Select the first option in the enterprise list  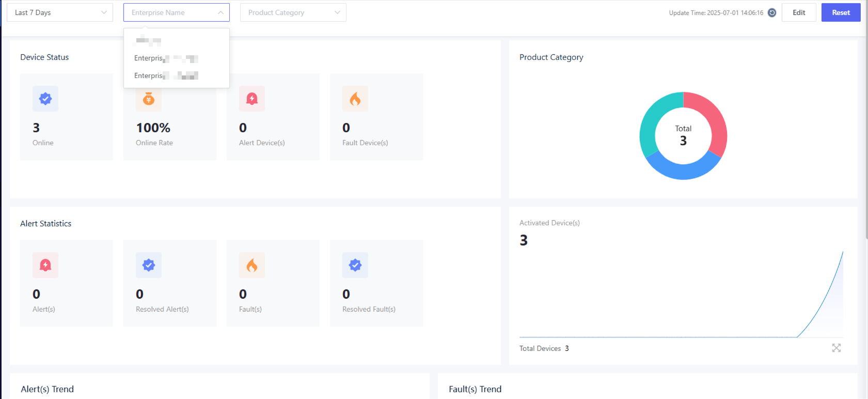click(x=149, y=41)
